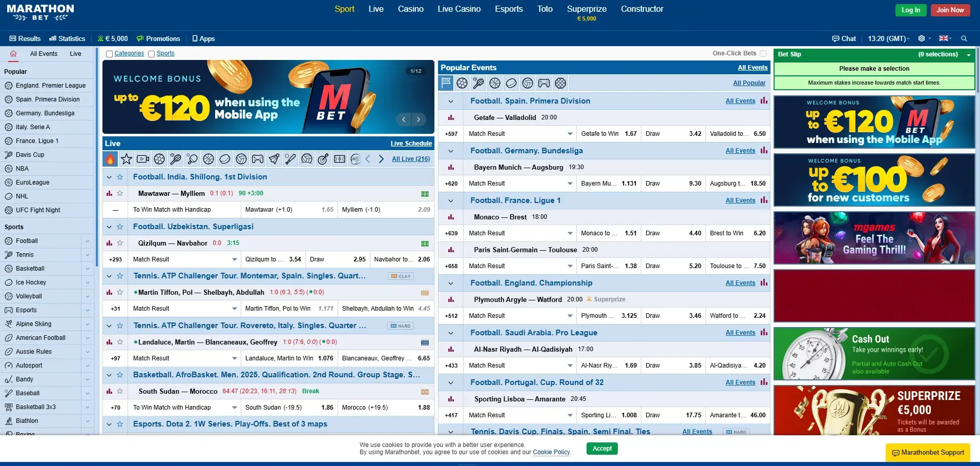Expand Football in the Sports sidebar
980x466 pixels.
pyautogui.click(x=88, y=241)
